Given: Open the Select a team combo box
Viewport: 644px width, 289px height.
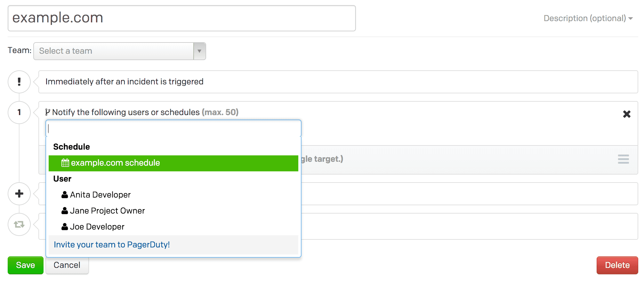Looking at the screenshot, I should (115, 51).
